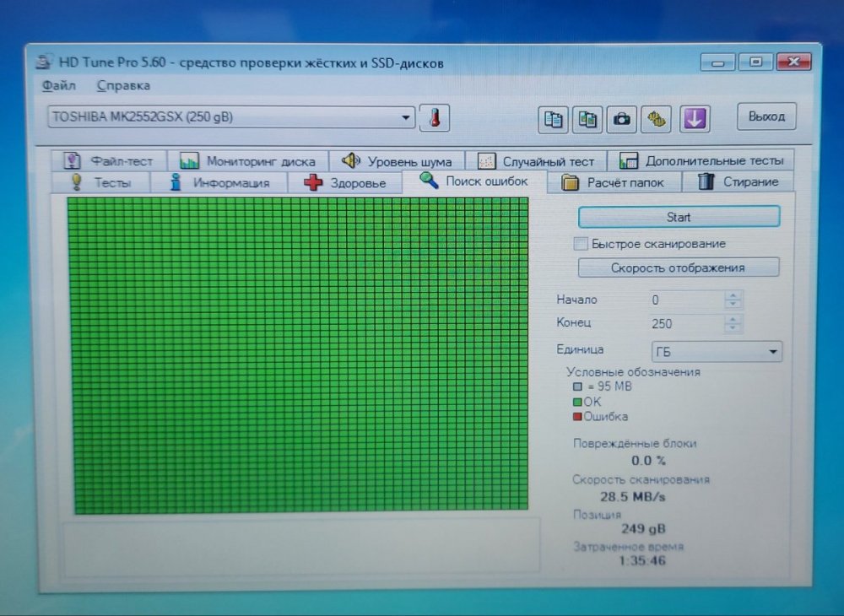The image size is (844, 616).
Task: Click the Скорость отображения button
Action: click(x=678, y=267)
